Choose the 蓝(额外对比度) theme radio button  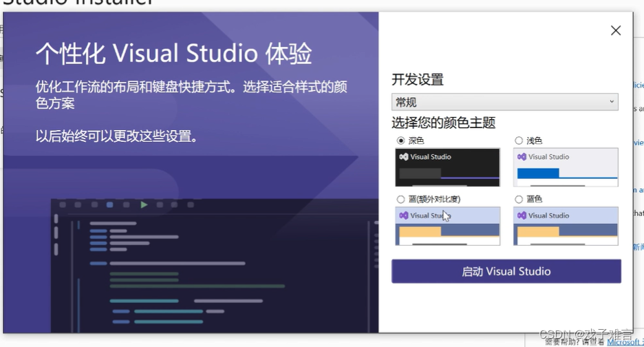401,200
